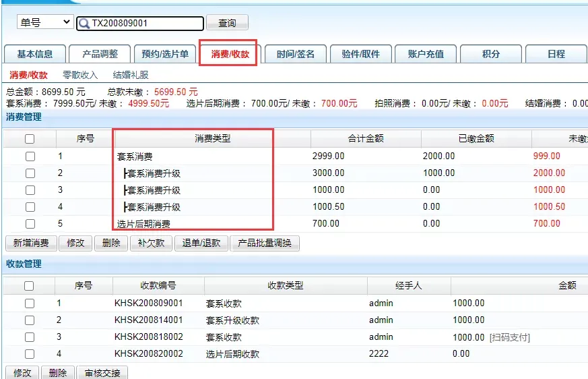Click the magnifier icon in search box
Screen dimensions: 588x379
[84, 24]
